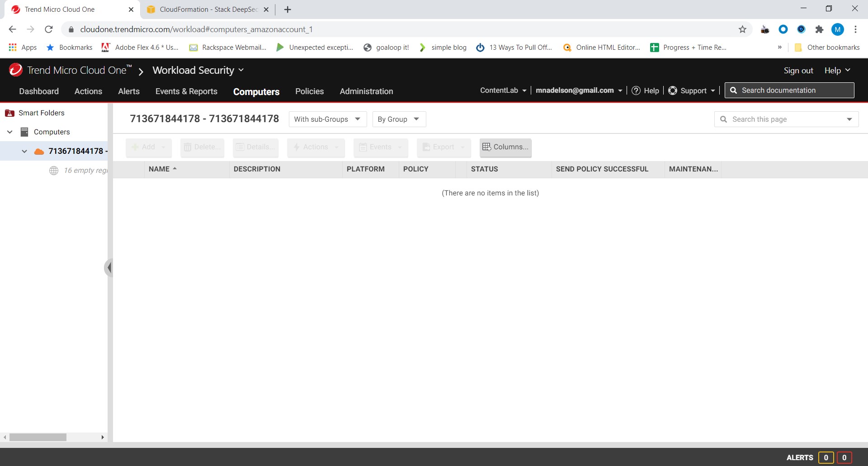The height and width of the screenshot is (466, 868).
Task: Open the Computers tab
Action: [256, 92]
